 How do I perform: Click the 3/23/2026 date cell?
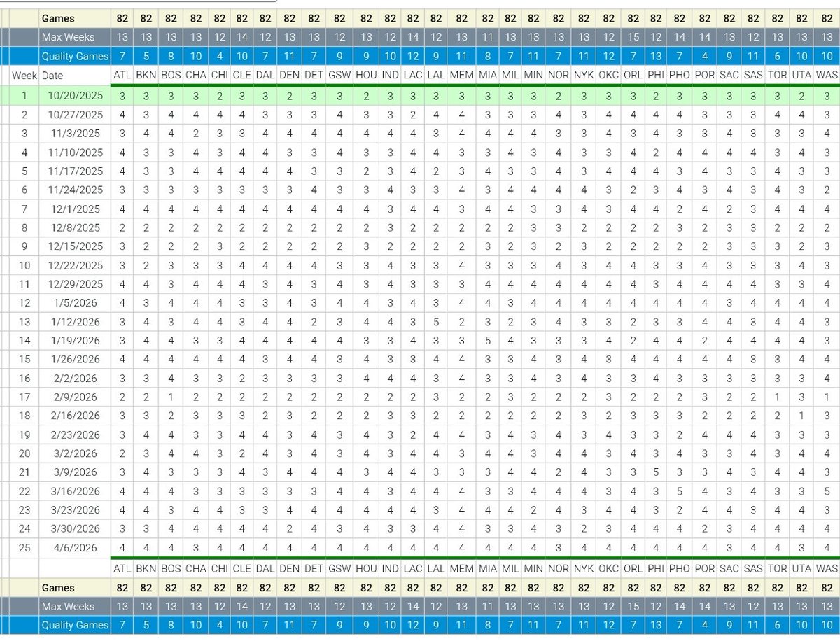pyautogui.click(x=75, y=510)
